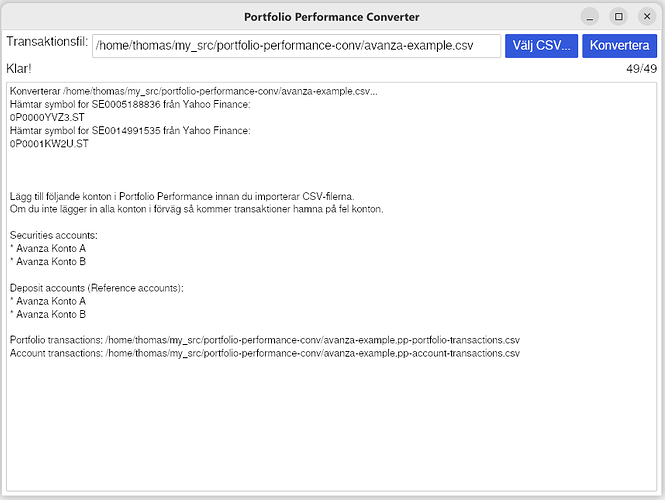Maximize the converter window

[x=618, y=17]
